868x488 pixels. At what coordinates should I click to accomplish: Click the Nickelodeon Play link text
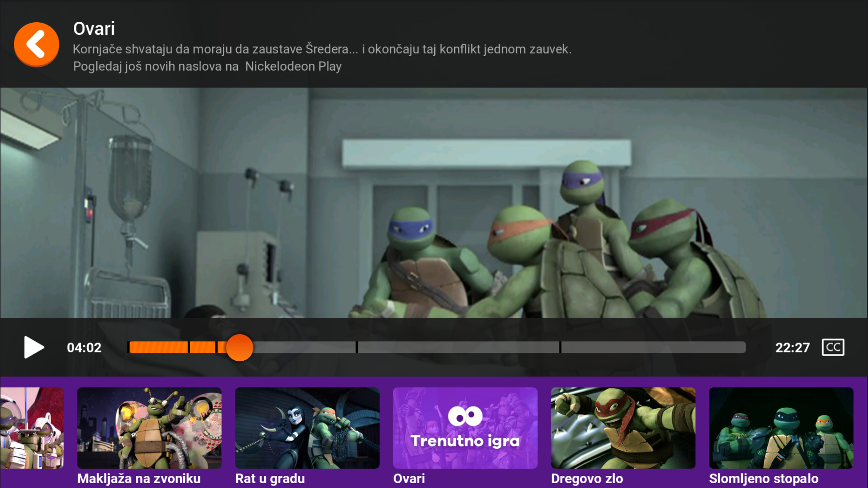pyautogui.click(x=293, y=66)
